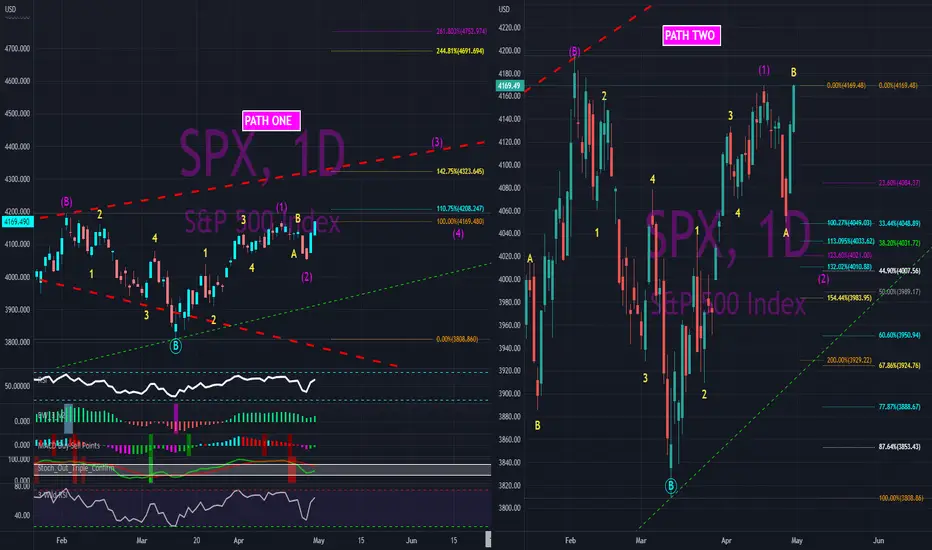
Task: Open USD currency selector on right chart
Action: click(504, 9)
